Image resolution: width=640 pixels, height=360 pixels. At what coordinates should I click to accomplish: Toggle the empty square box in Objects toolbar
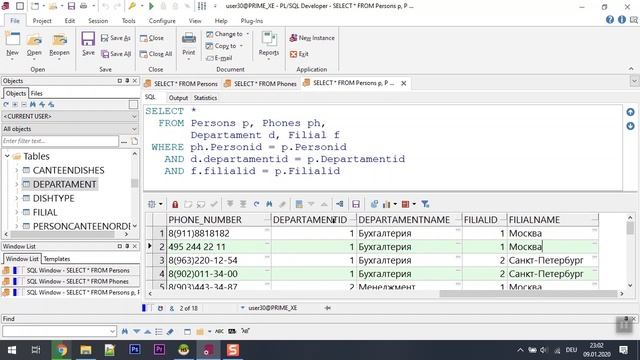pyautogui.click(x=133, y=105)
